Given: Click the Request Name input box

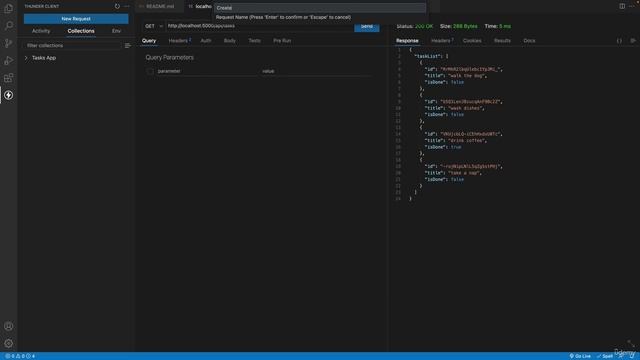Looking at the screenshot, I should click(x=320, y=8).
